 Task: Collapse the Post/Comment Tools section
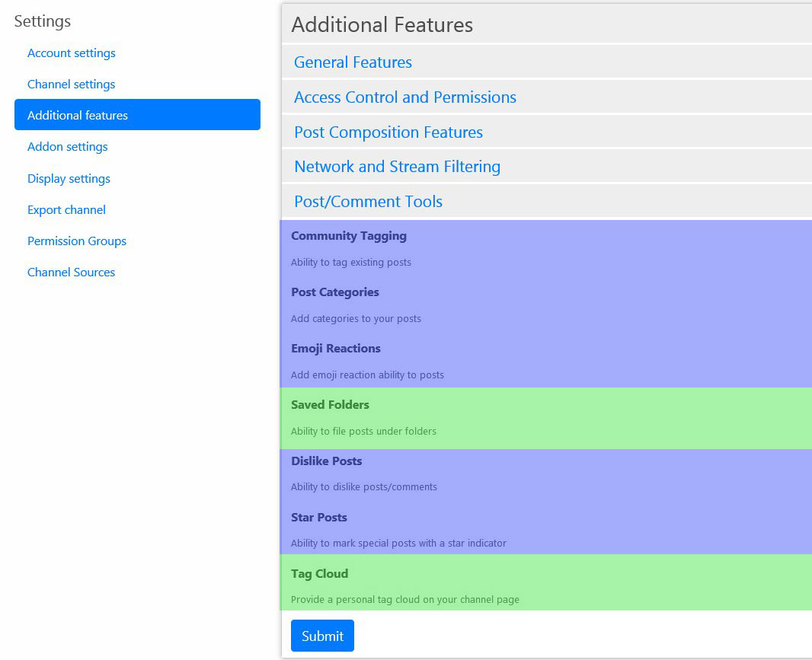click(x=368, y=202)
